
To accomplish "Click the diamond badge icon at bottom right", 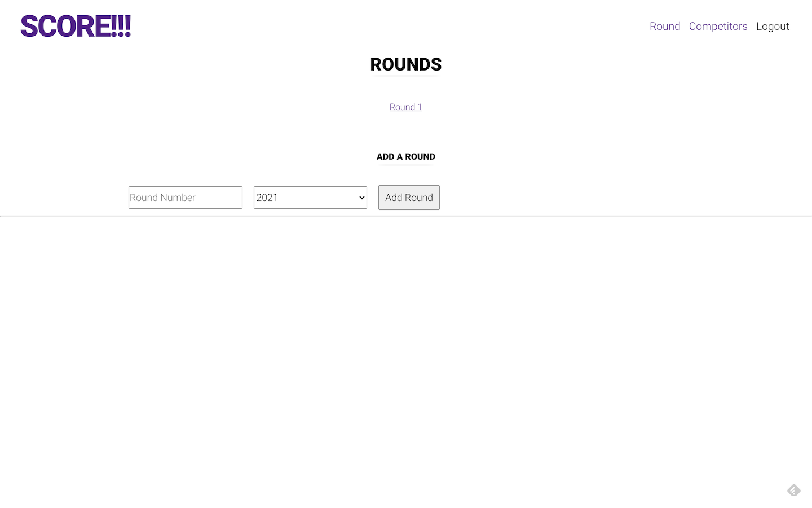I will point(794,490).
